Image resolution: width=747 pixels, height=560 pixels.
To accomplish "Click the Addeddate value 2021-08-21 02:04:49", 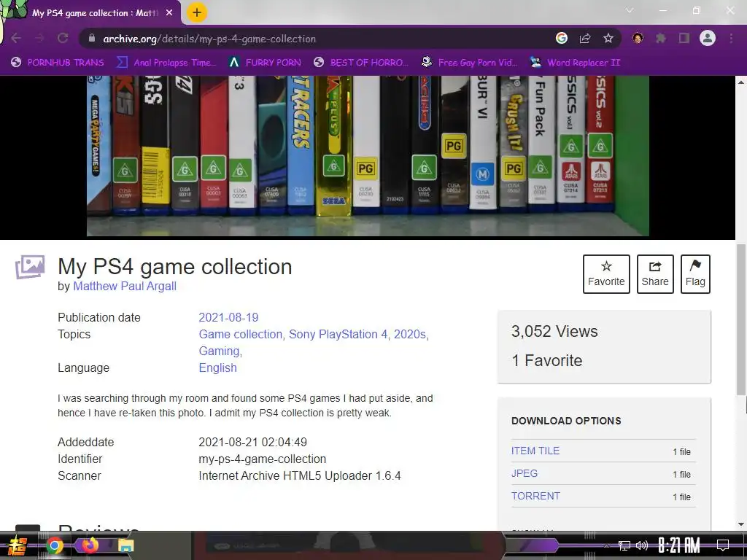I will point(253,443).
